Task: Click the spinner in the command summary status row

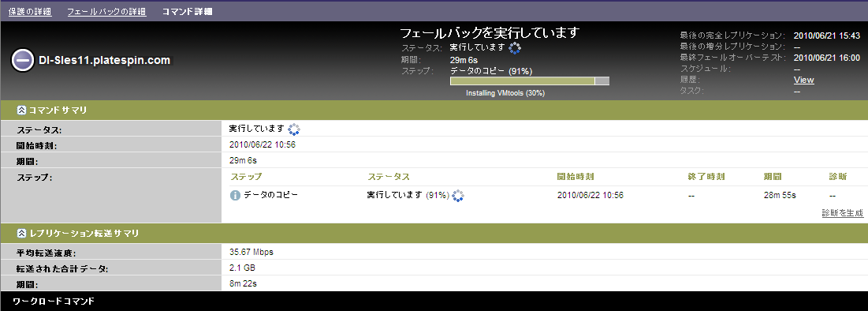Action: (294, 129)
